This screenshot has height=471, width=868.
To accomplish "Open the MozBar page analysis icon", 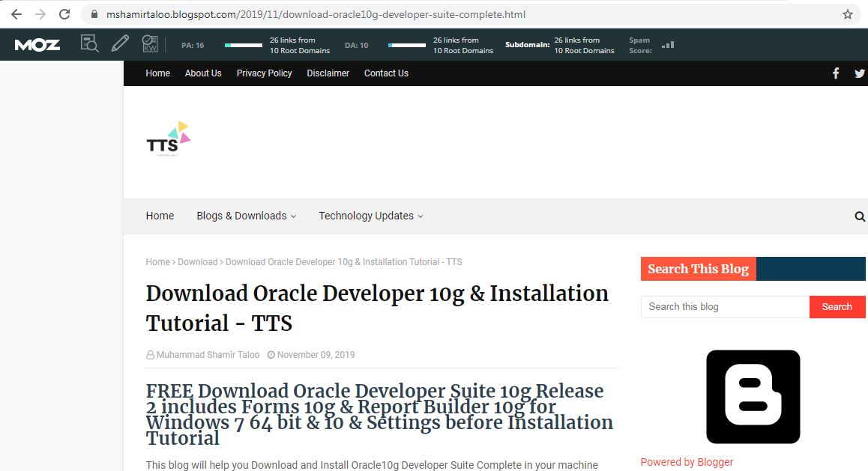I will coord(89,44).
